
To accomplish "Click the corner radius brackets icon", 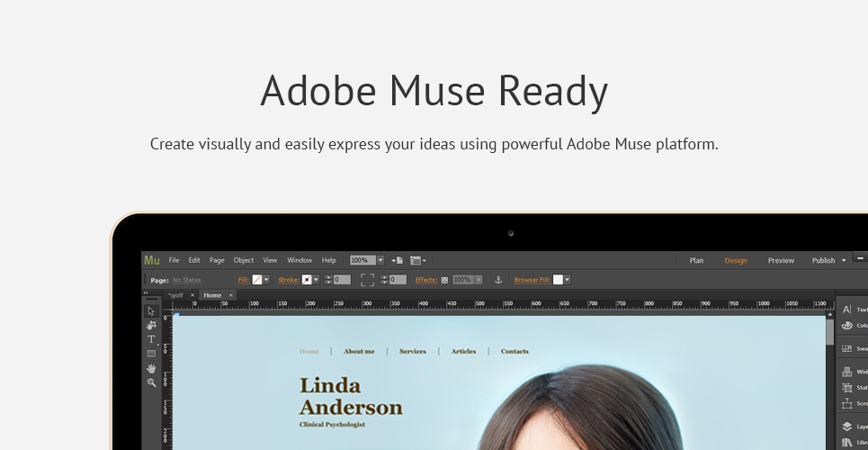I will point(367,280).
